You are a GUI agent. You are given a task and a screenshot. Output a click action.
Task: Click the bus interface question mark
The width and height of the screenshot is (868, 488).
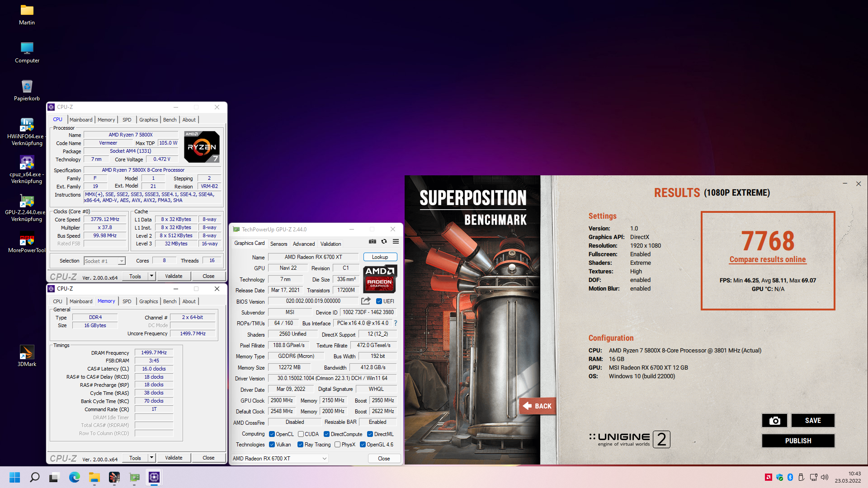[x=396, y=323]
